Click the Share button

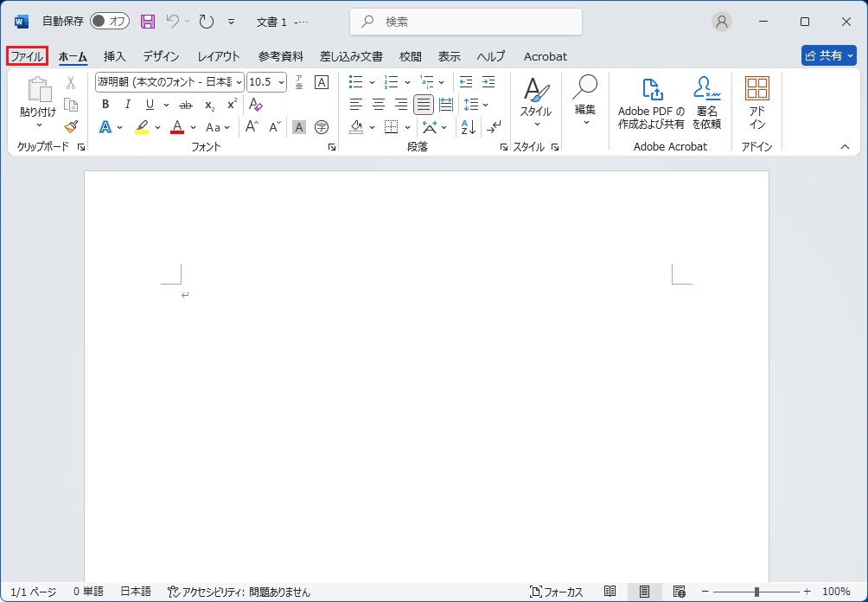click(828, 55)
